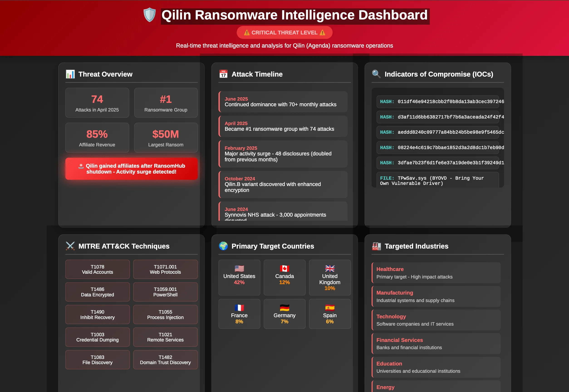Click the magnifying glass icon beside Indicators of Compromise

click(x=376, y=74)
